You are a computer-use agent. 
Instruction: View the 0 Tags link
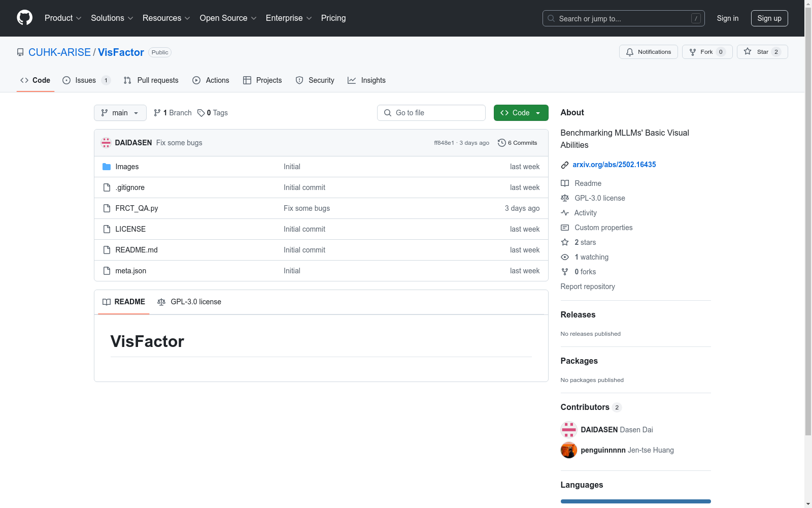coord(213,113)
